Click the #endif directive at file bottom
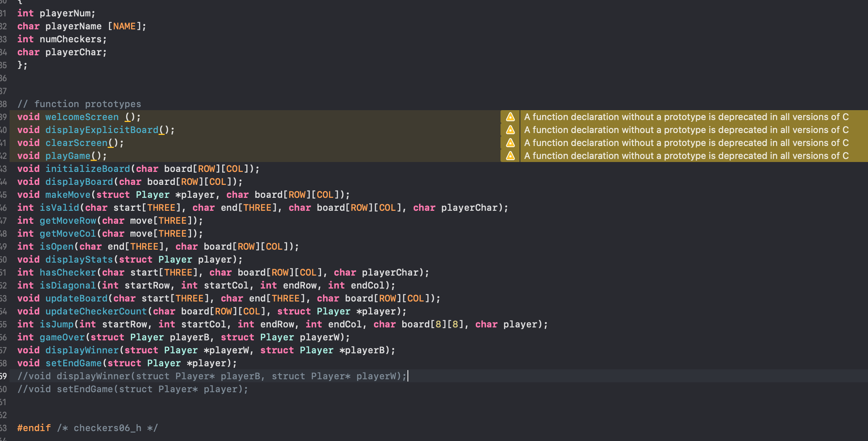 tap(34, 428)
